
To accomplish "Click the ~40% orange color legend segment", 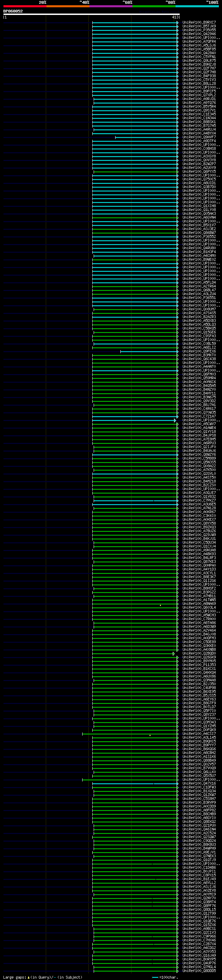I will [68, 6].
